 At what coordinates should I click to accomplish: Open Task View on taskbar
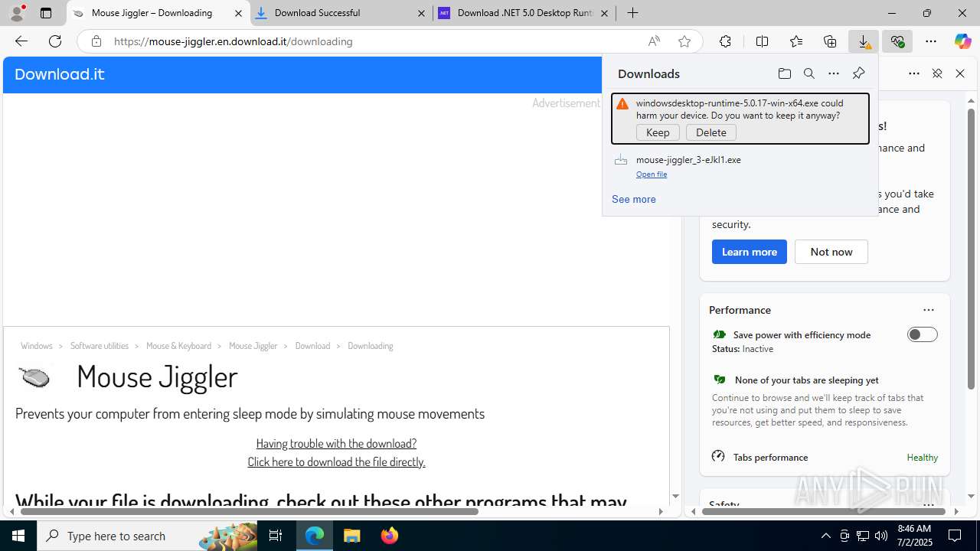coord(276,536)
